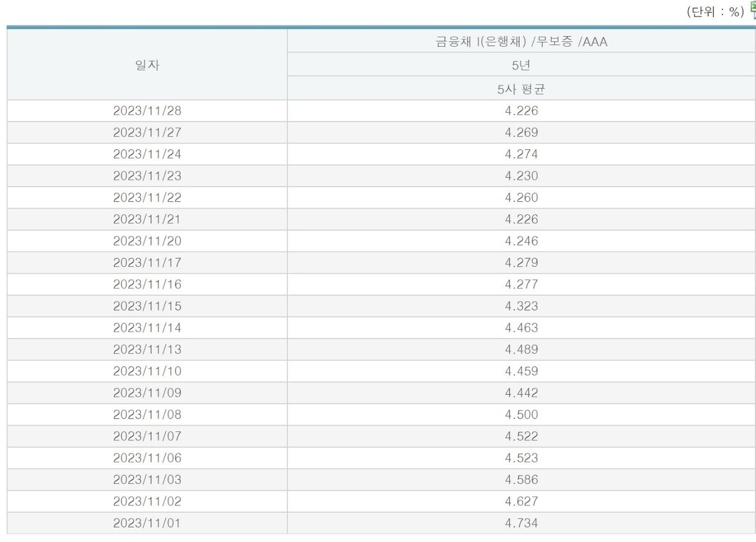Click the 5년 maturity header cell
756x542 pixels.
(521, 66)
